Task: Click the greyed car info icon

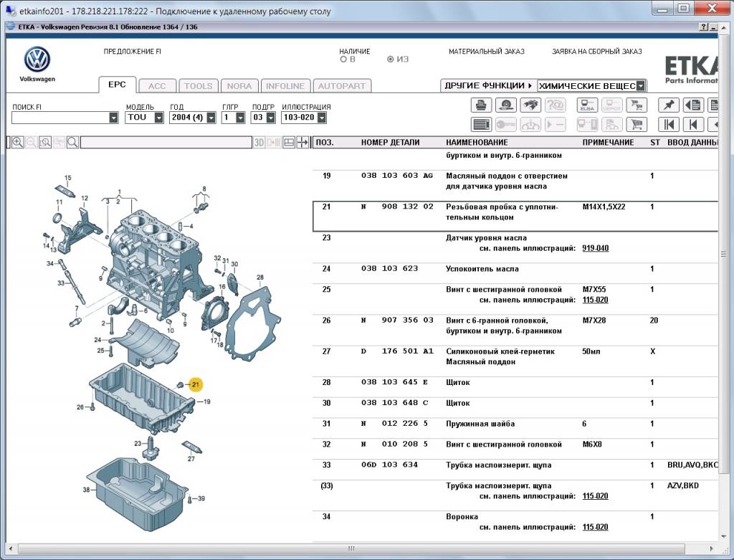Action: click(x=530, y=125)
